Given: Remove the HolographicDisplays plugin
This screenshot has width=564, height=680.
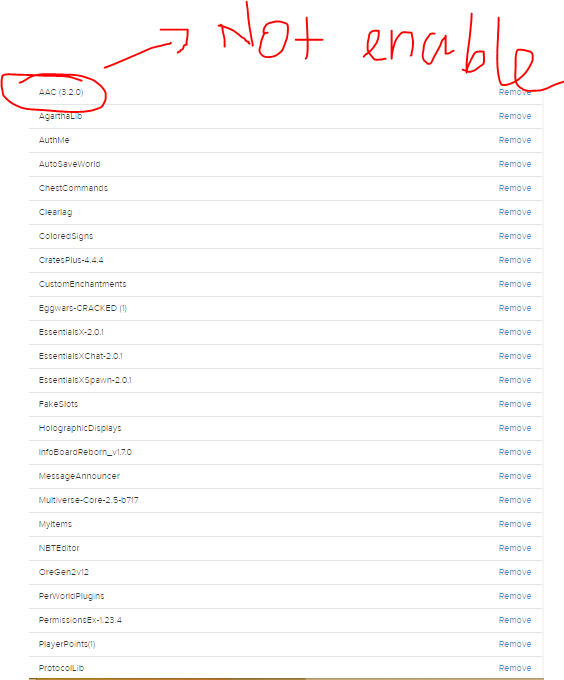Looking at the screenshot, I should [x=515, y=428].
